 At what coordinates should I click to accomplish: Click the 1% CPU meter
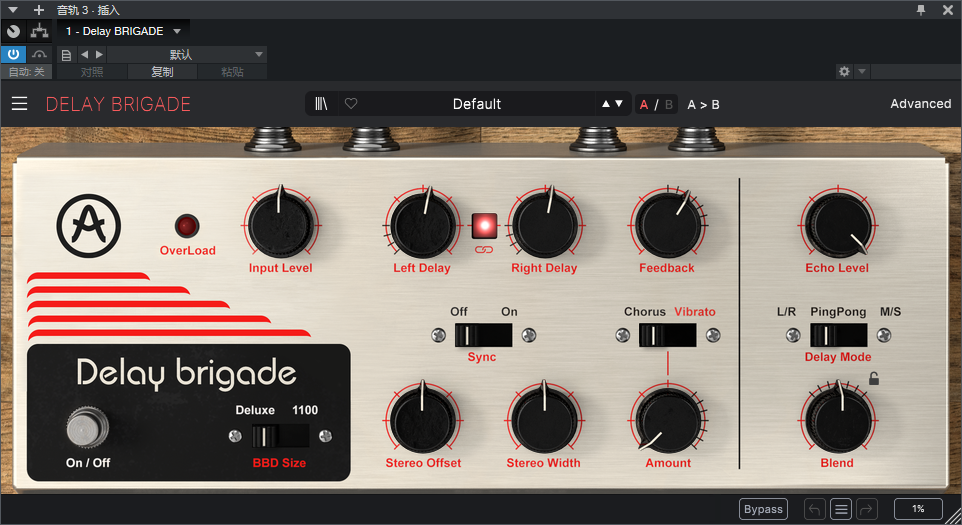pos(918,509)
